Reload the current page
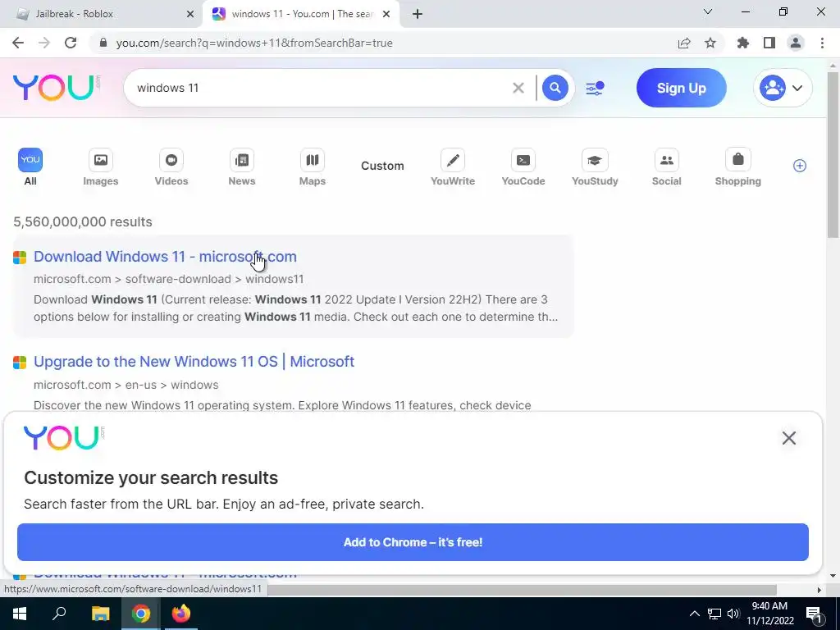The height and width of the screenshot is (630, 840). pos(71,43)
